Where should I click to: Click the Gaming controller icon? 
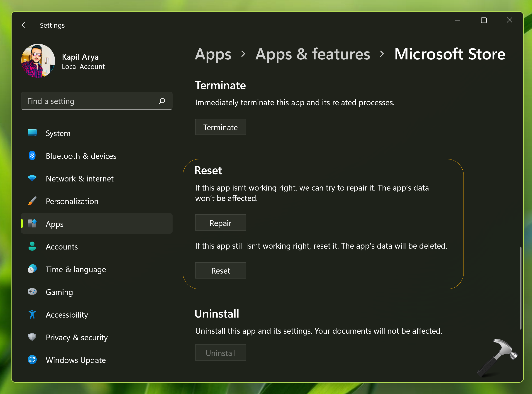tap(32, 292)
